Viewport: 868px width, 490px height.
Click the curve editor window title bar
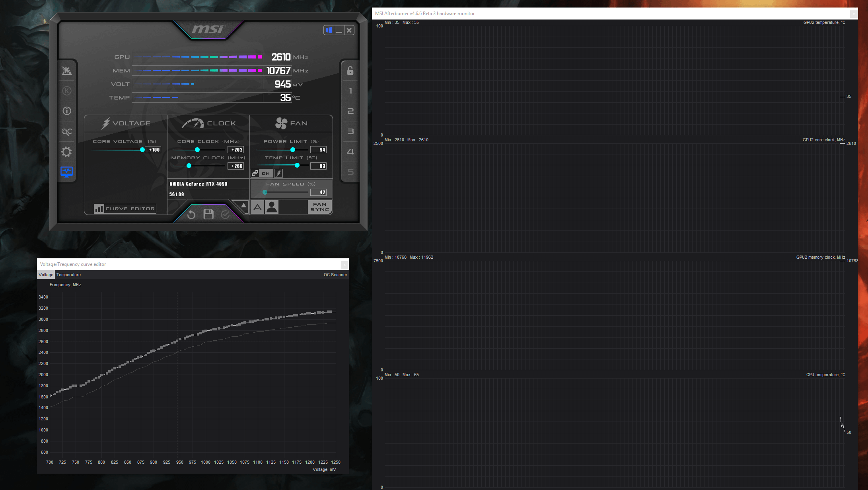(x=193, y=264)
